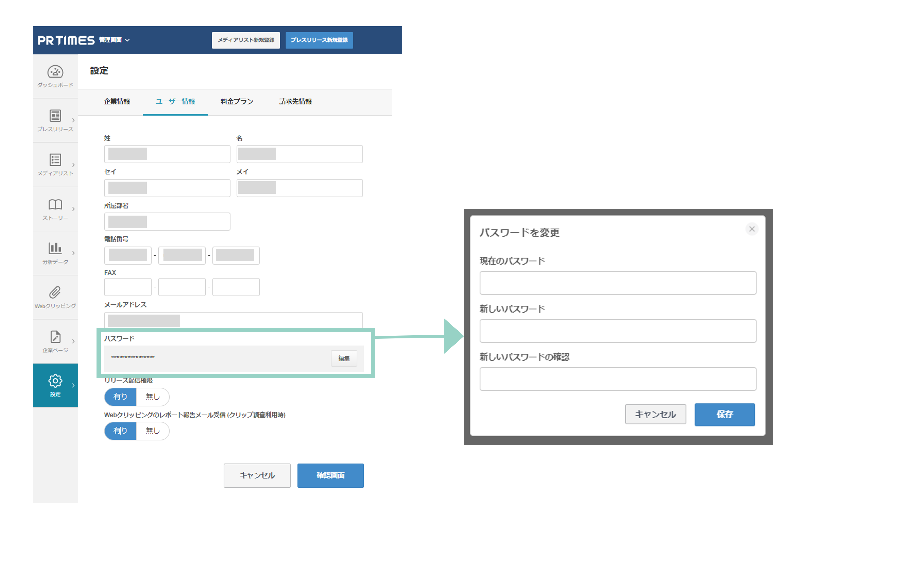Click the Web Clipping paperclip icon
The width and height of the screenshot is (924, 571).
pos(55,292)
